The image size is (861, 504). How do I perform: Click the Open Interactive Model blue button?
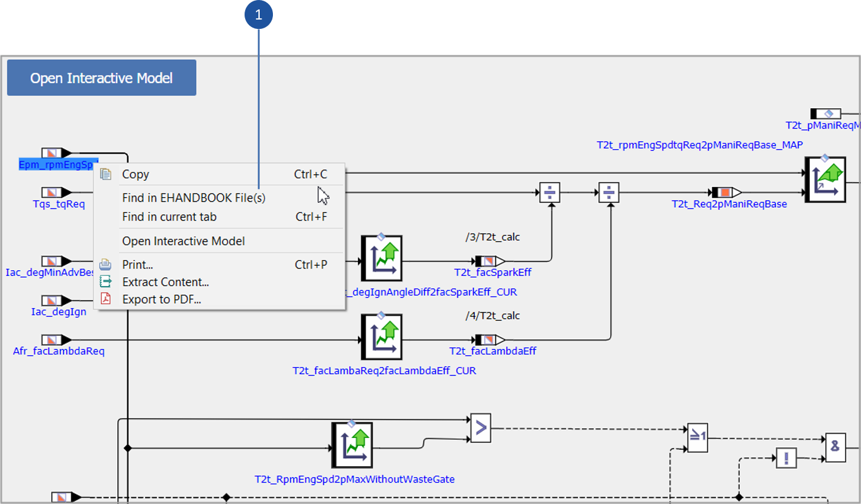[101, 78]
